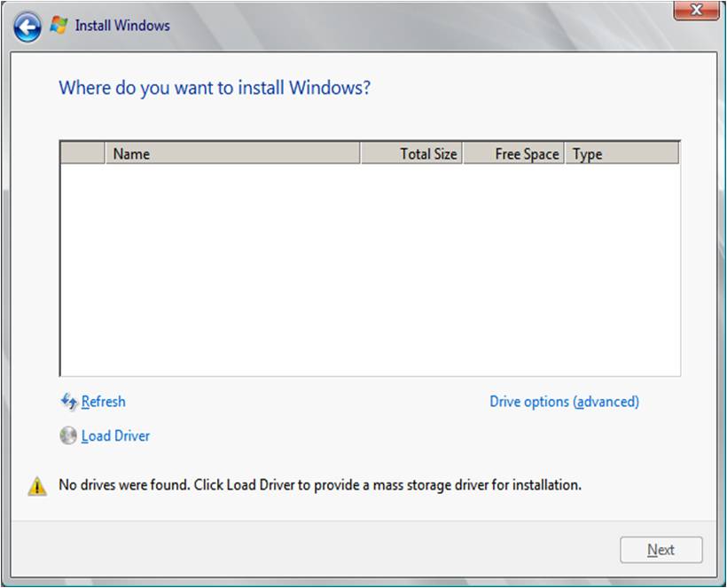Click the Refresh arrows icon

pos(69,402)
